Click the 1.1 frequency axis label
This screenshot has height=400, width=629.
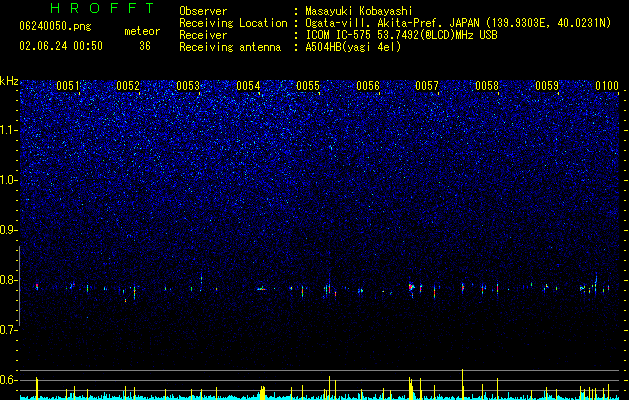coord(9,131)
